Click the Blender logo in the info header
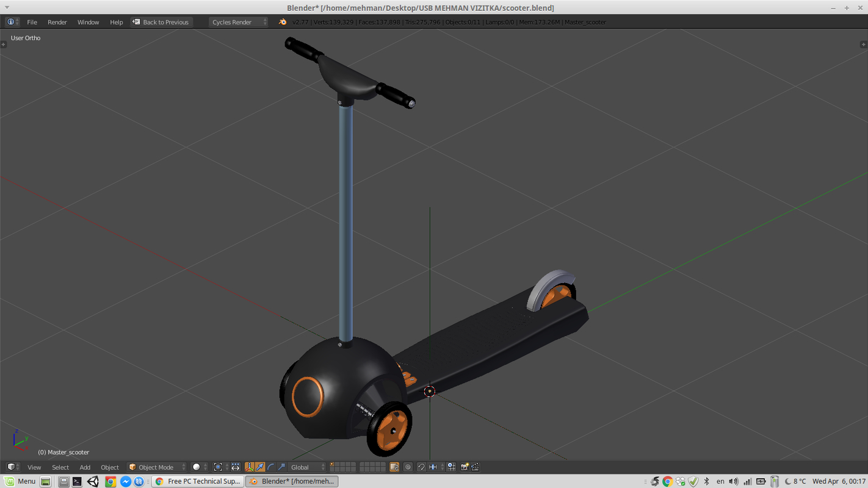Image resolution: width=868 pixels, height=488 pixels. (282, 21)
